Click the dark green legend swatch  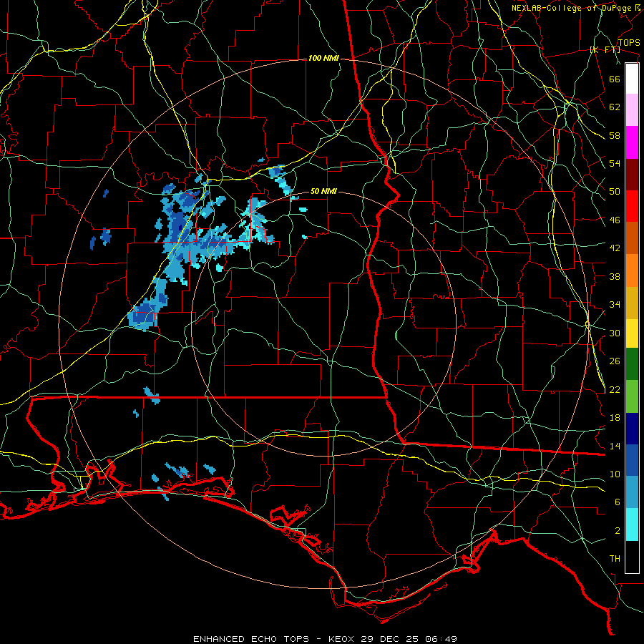(632, 364)
